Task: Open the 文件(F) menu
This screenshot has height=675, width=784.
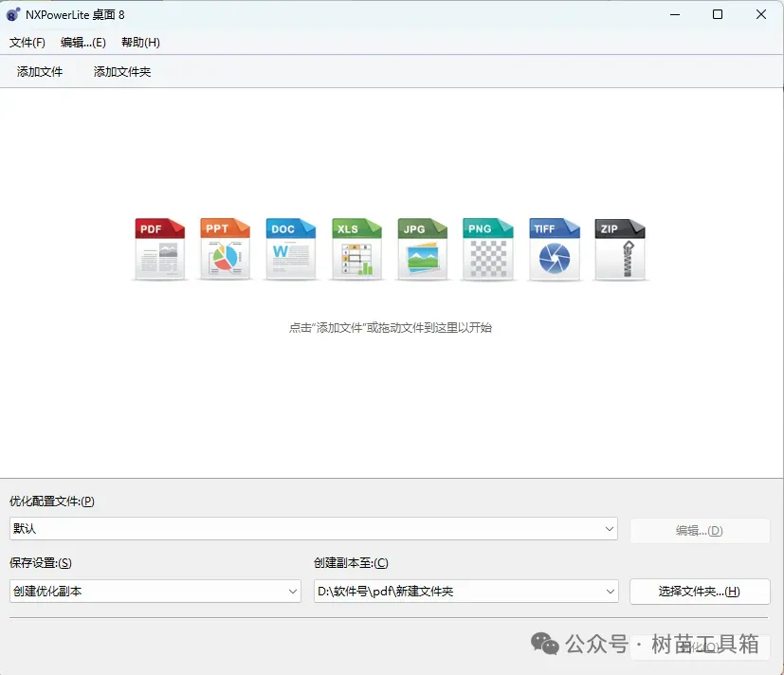Action: point(27,43)
